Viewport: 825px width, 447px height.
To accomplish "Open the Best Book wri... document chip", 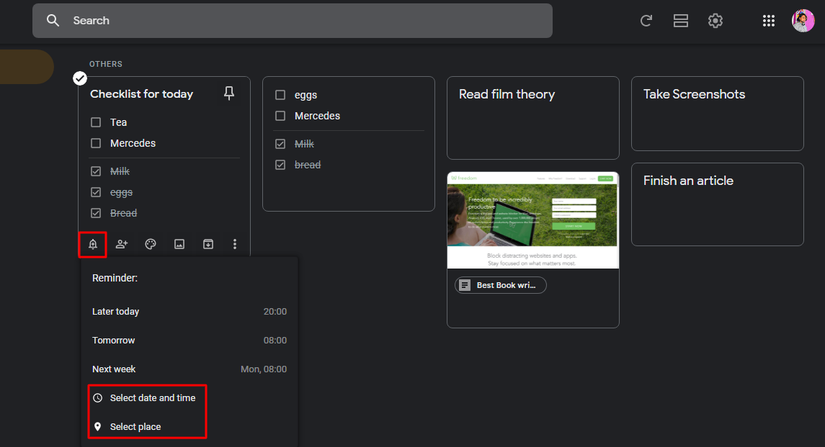I will point(500,285).
